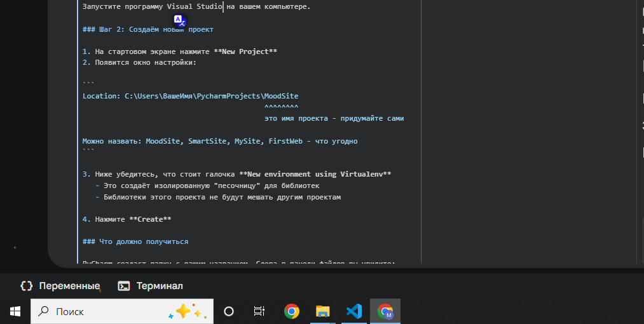Click the heading 'Шаг 2: Создаём новый проект'

(x=148, y=29)
